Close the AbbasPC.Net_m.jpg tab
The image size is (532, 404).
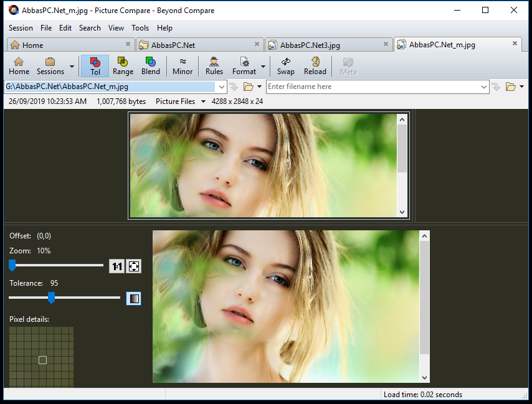pyautogui.click(x=515, y=44)
